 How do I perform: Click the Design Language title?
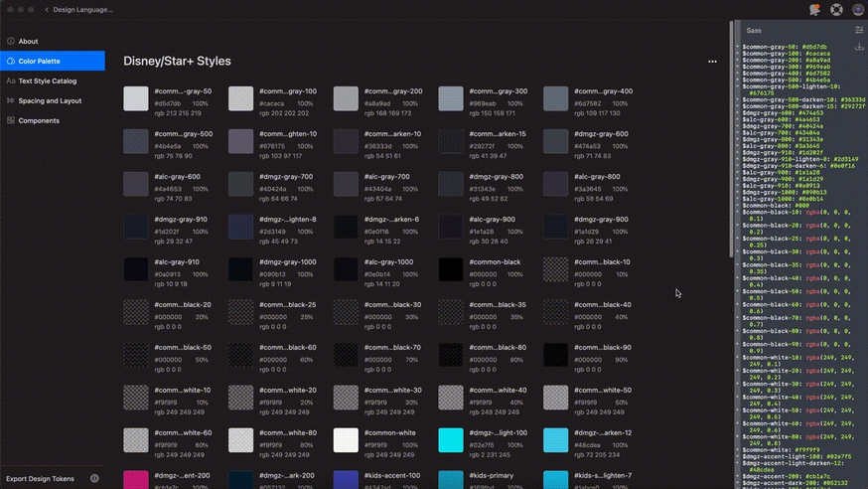tap(83, 9)
